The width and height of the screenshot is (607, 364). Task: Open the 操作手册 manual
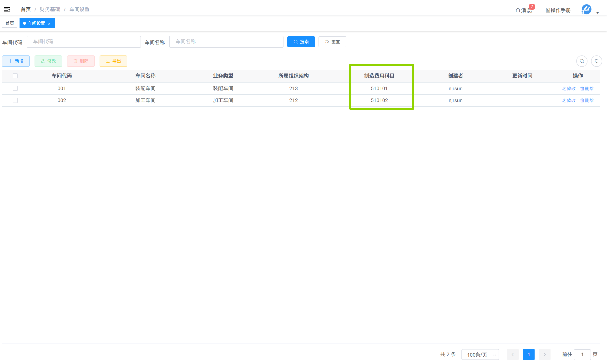click(x=558, y=10)
